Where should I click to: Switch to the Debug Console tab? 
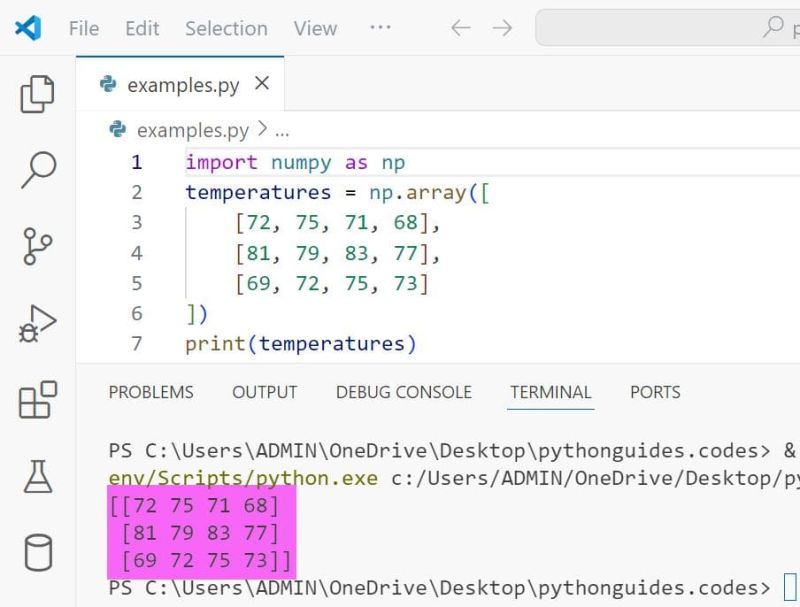tap(403, 392)
